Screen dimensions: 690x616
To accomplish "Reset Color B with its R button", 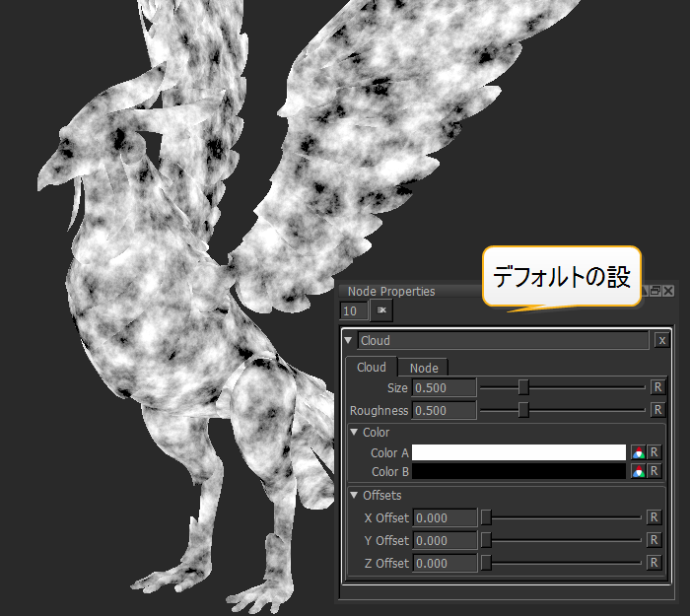I will (654, 472).
